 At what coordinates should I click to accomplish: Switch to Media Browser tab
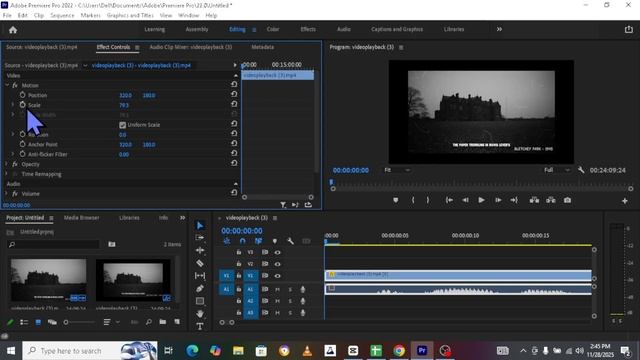point(82,218)
